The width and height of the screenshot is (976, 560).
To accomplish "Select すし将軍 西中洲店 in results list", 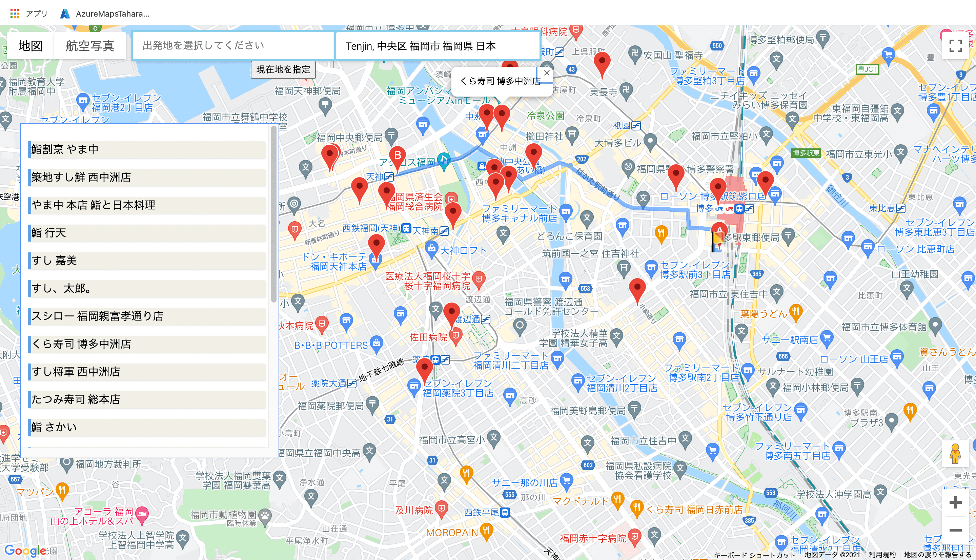I will coord(147,372).
